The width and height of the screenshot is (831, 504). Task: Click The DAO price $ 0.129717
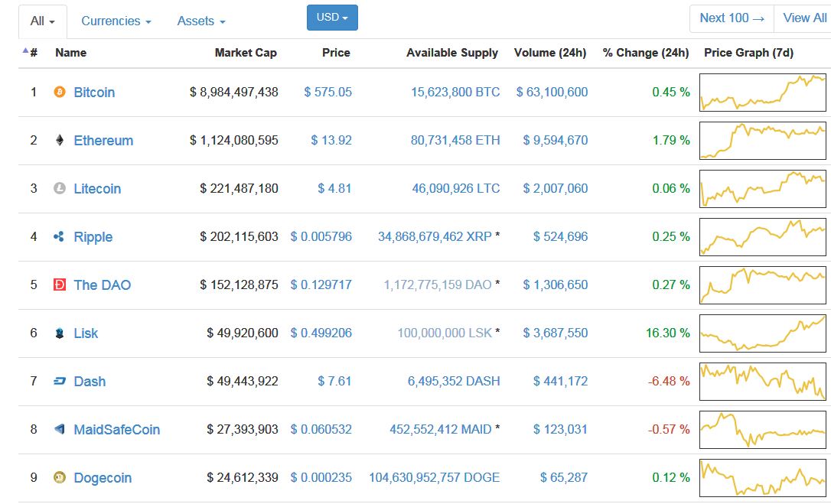pyautogui.click(x=321, y=285)
